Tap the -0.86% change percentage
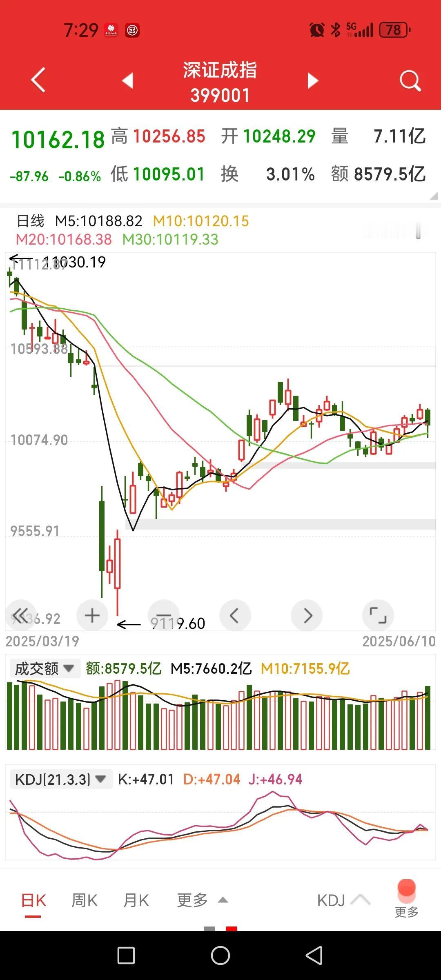This screenshot has width=441, height=980. pyautogui.click(x=80, y=176)
